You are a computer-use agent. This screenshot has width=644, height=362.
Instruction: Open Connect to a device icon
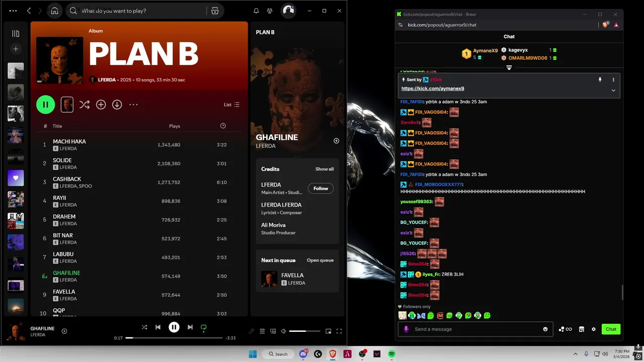tap(273, 331)
